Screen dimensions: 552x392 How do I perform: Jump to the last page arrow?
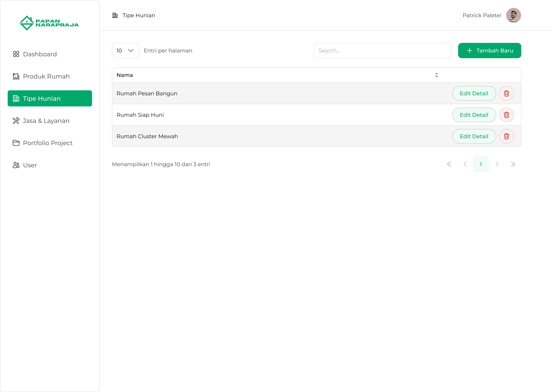click(x=513, y=164)
